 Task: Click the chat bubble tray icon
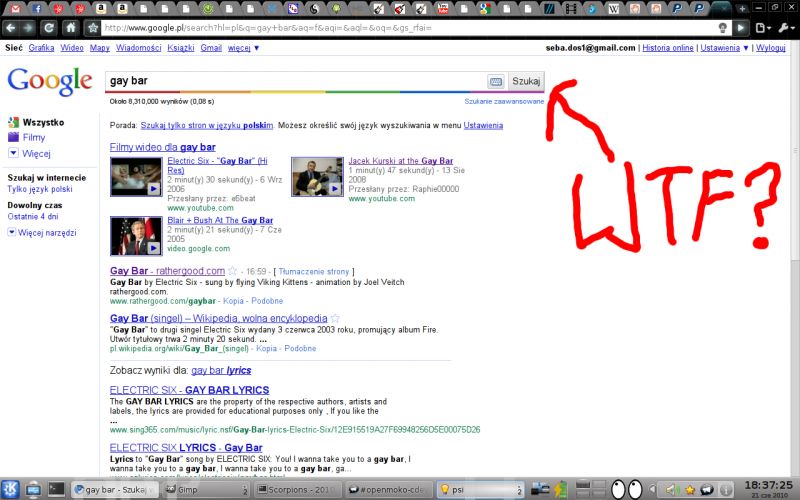click(x=707, y=490)
